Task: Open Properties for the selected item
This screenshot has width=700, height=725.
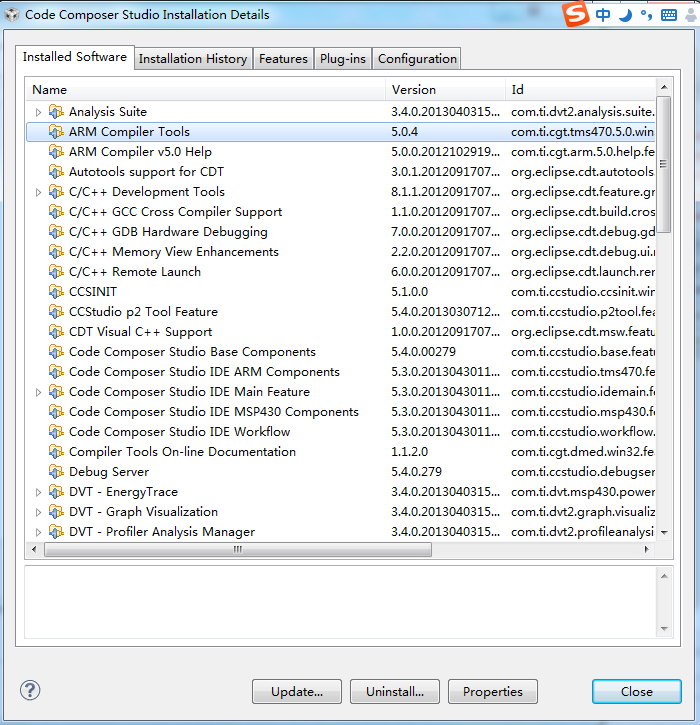Action: pos(493,692)
